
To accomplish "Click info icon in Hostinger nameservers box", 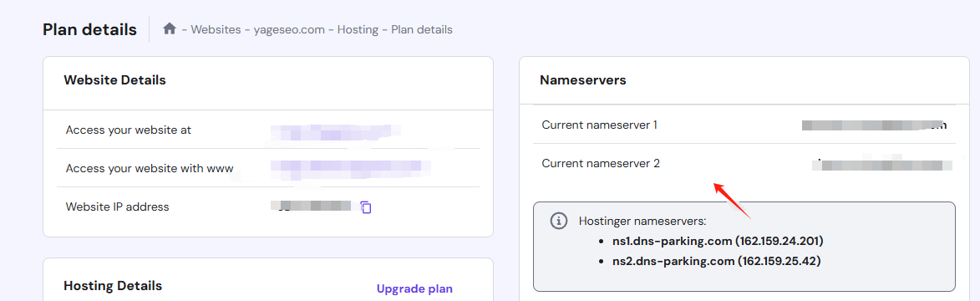I will (x=558, y=221).
